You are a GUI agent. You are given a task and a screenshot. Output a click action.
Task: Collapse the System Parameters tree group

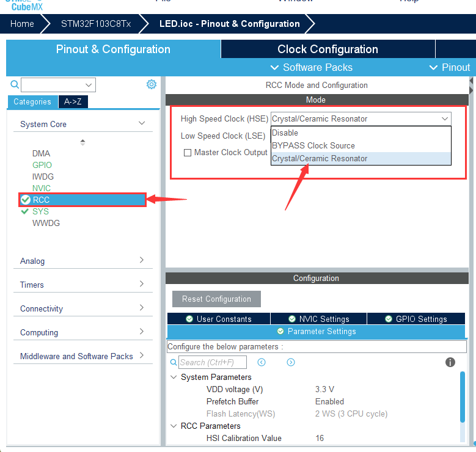pos(174,377)
